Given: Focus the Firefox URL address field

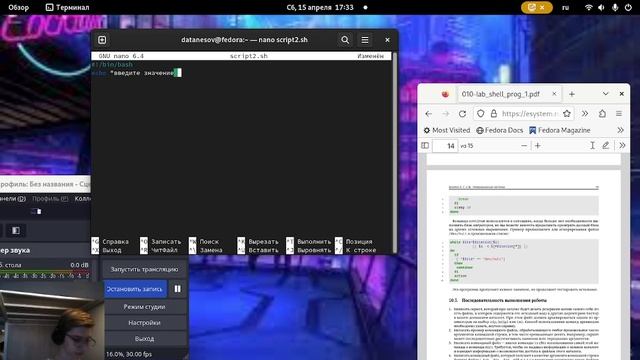Looking at the screenshot, I should [x=529, y=113].
